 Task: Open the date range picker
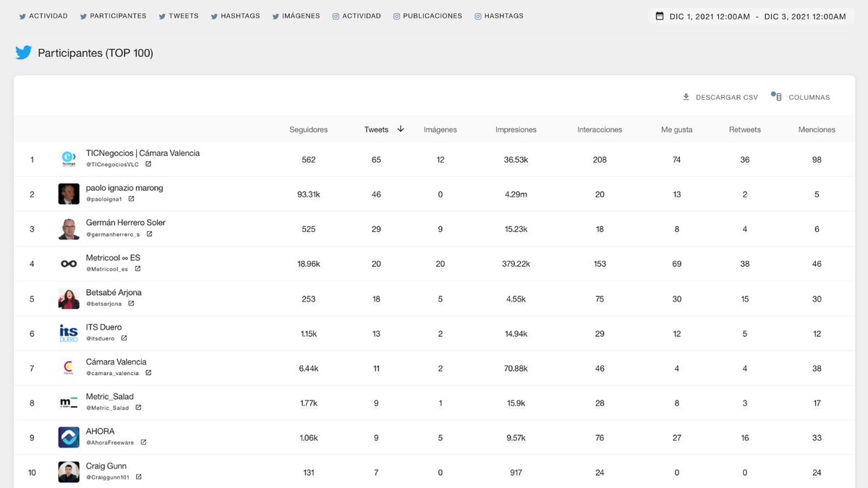pyautogui.click(x=751, y=16)
